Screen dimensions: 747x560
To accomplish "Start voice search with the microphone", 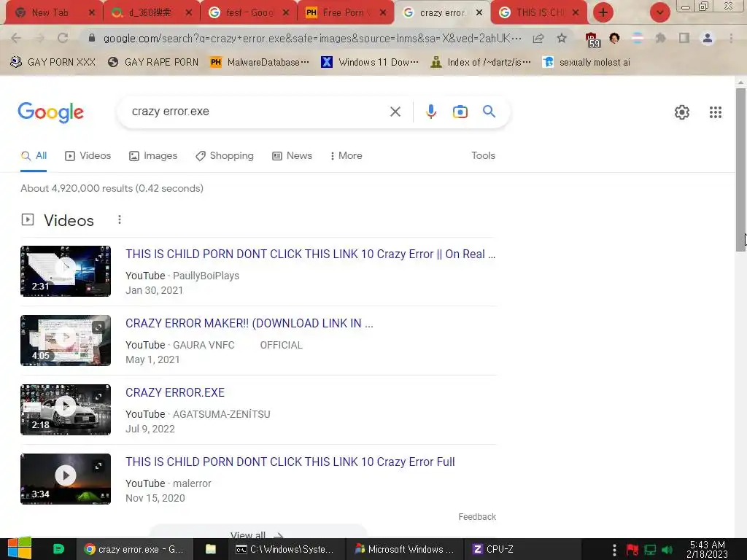I will pyautogui.click(x=430, y=112).
